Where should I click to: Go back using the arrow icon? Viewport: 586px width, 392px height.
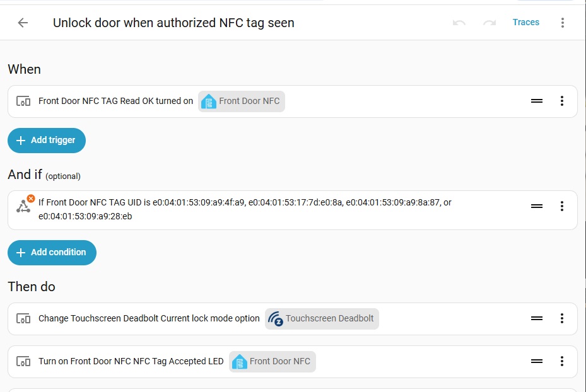[23, 23]
